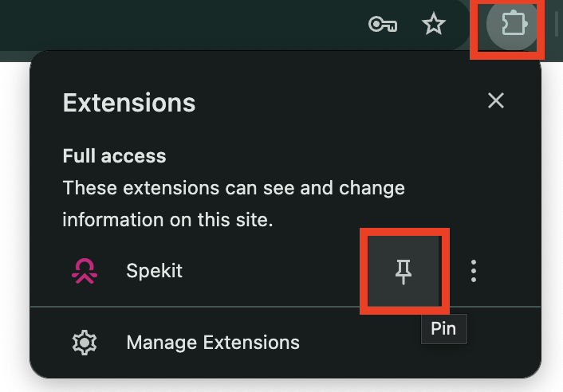Image resolution: width=563 pixels, height=392 pixels.
Task: Click the Full access section heading
Action: click(114, 156)
